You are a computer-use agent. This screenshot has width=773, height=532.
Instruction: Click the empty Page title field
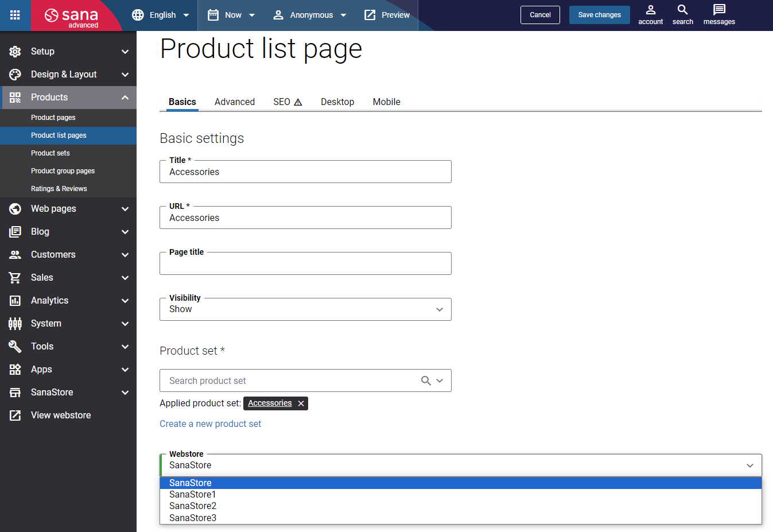pyautogui.click(x=305, y=263)
